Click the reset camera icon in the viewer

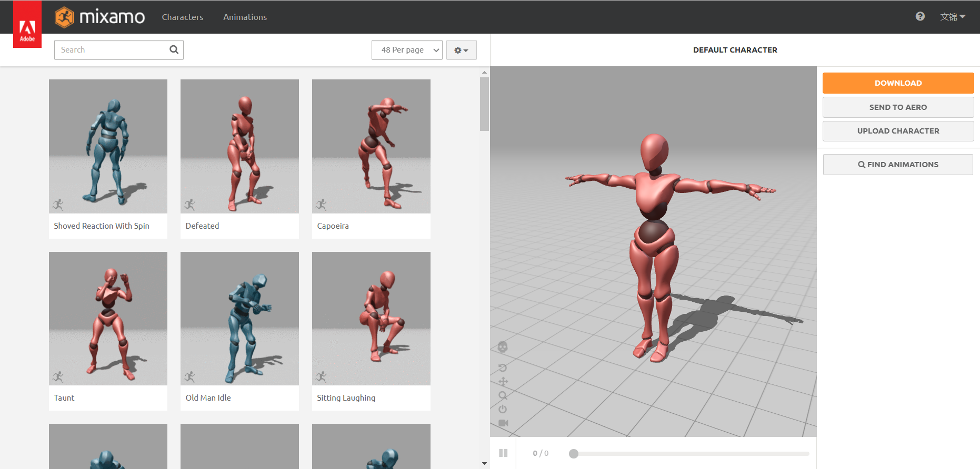coord(503,368)
